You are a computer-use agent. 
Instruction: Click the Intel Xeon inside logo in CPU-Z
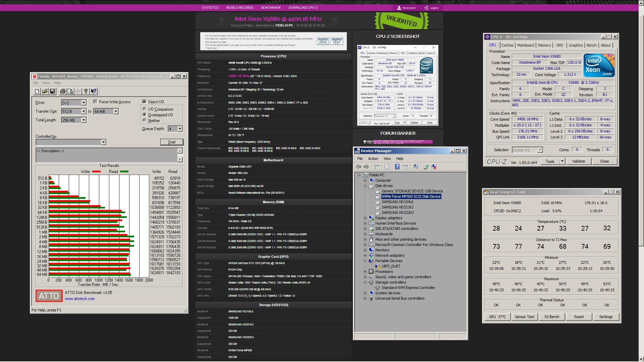tap(599, 65)
